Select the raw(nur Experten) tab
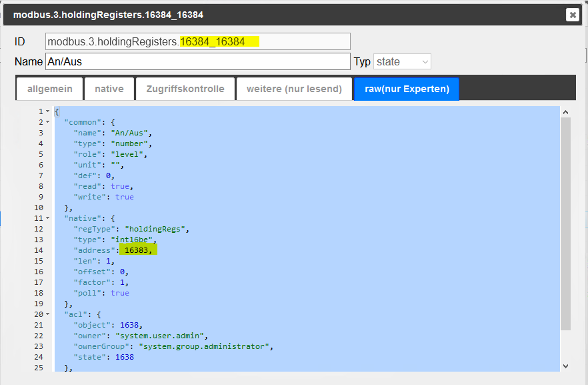Screen dimensions: 588x385 [407, 89]
